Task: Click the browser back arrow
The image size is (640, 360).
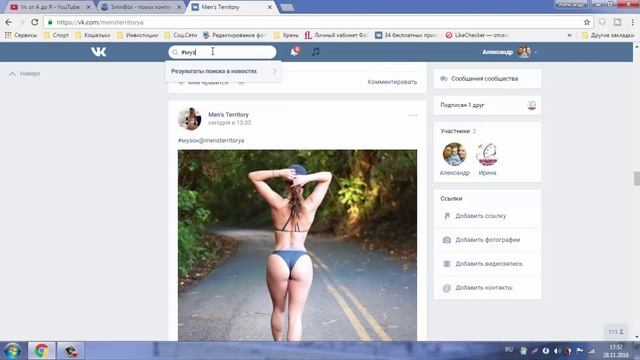Action: pos(9,22)
